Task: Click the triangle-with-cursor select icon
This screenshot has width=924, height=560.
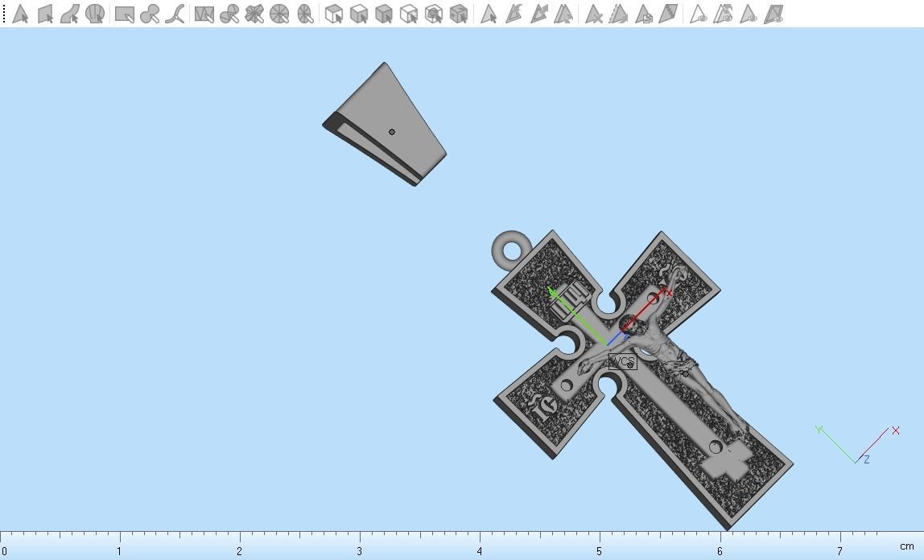Action: 488,14
